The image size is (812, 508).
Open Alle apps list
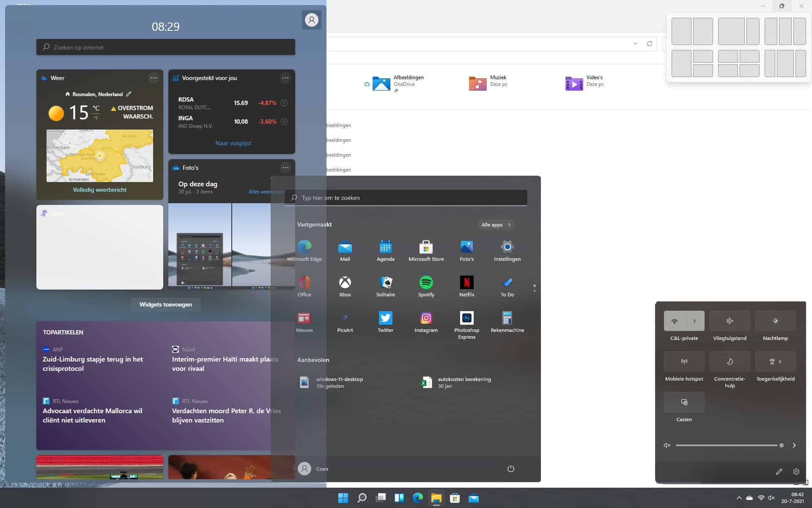click(496, 225)
